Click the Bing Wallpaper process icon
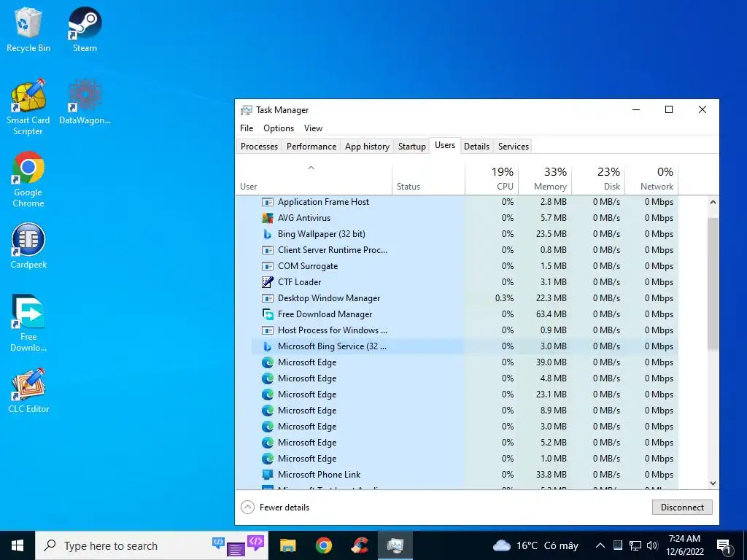This screenshot has height=560, width=747. click(268, 234)
